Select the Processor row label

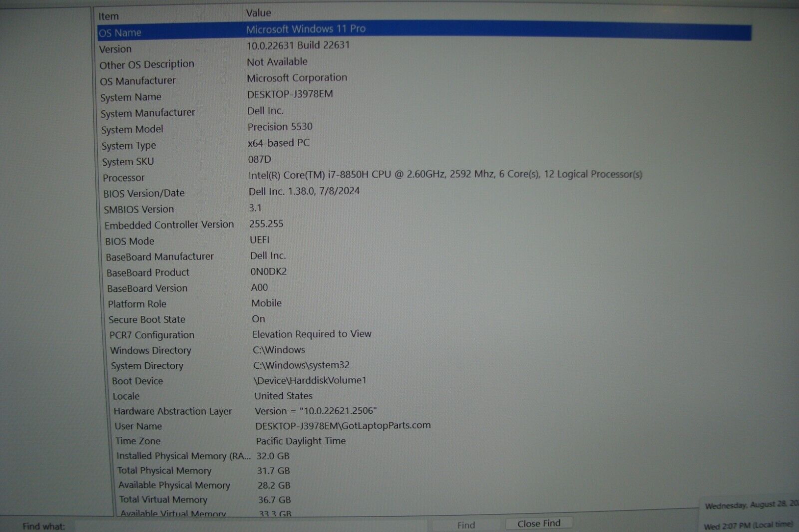click(123, 178)
